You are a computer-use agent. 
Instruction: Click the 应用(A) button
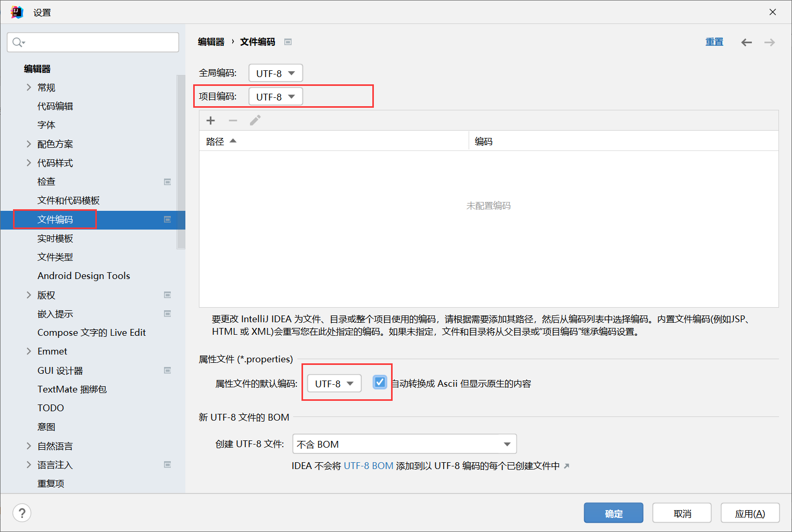[750, 513]
